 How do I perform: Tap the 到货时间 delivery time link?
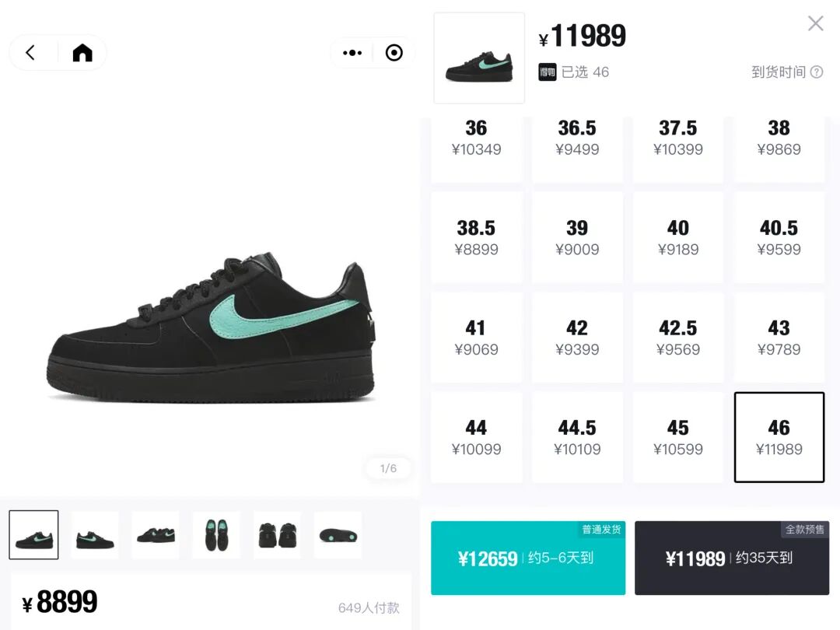pyautogui.click(x=779, y=72)
